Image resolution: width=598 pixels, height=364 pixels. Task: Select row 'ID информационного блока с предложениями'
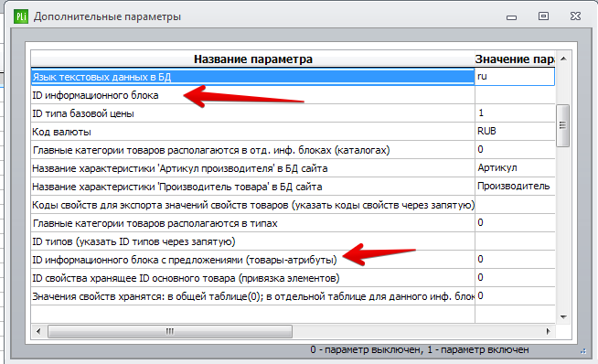[252, 260]
